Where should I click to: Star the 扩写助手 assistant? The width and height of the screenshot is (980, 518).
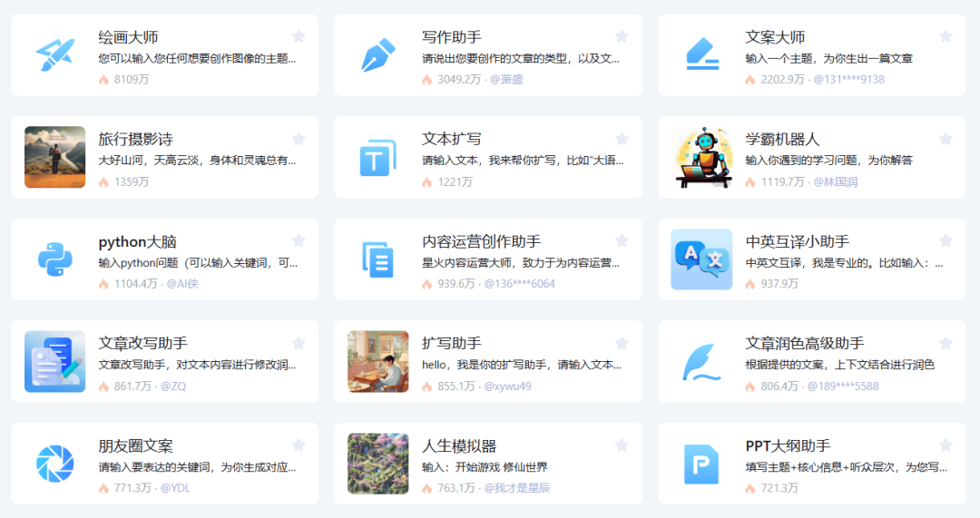click(x=622, y=343)
